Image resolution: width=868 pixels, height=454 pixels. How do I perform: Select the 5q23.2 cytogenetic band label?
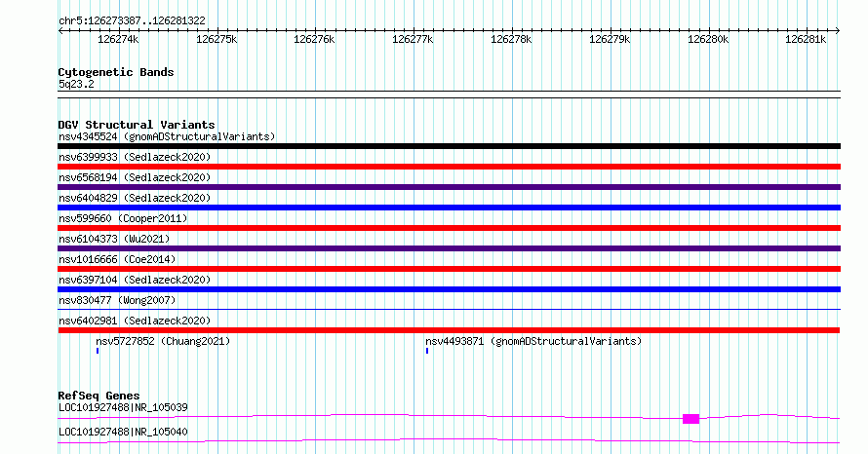tap(76, 84)
